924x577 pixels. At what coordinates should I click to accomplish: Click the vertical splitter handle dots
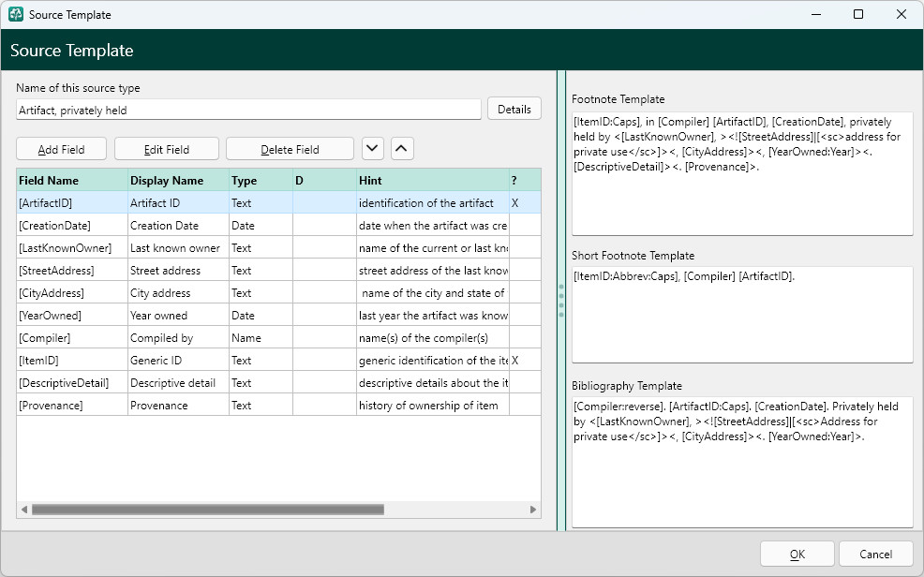[561, 301]
